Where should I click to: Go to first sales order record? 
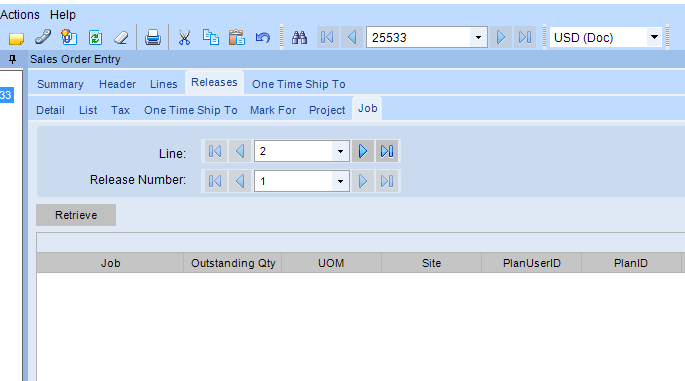pos(327,38)
